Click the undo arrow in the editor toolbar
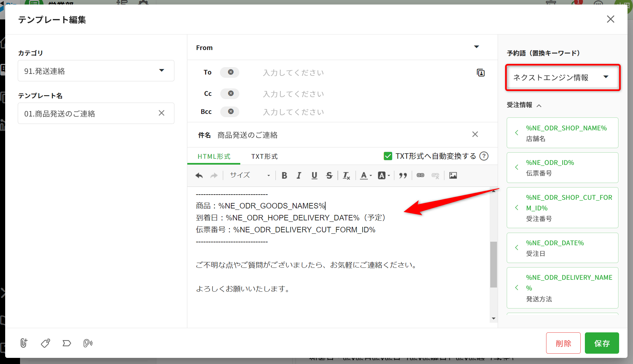 click(x=199, y=175)
